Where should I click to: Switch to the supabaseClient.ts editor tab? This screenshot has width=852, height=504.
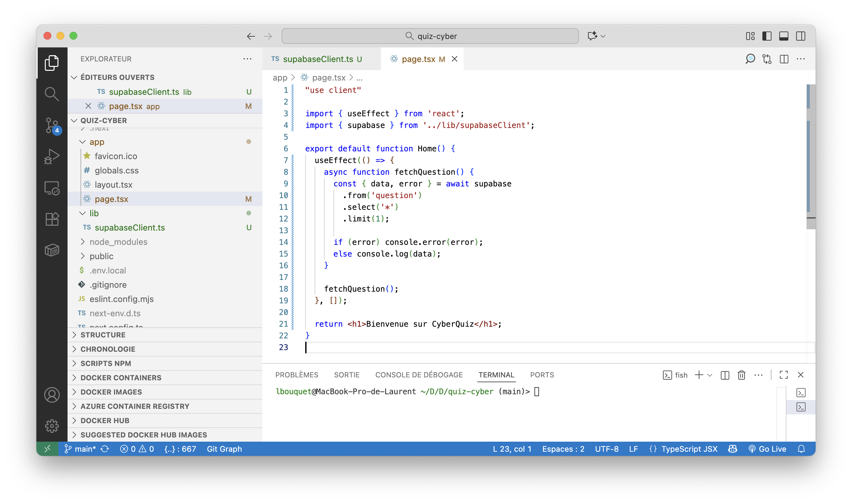(x=318, y=59)
